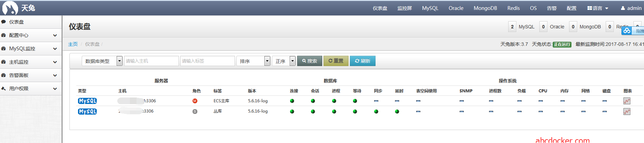Click the 刷新 refresh button
This screenshot has width=644, height=143.
coord(363,61)
